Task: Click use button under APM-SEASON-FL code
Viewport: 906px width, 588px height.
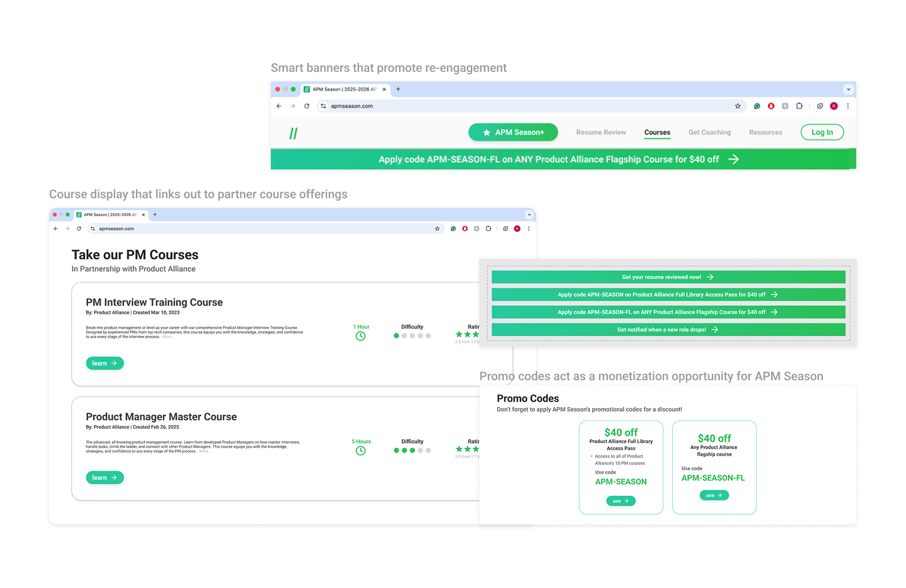Action: point(714,495)
